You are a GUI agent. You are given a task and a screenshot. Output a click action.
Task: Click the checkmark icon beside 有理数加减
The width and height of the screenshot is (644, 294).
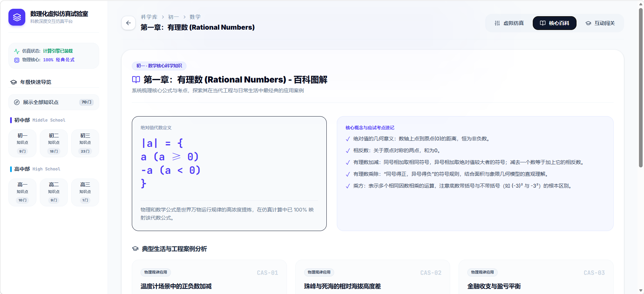(348, 163)
